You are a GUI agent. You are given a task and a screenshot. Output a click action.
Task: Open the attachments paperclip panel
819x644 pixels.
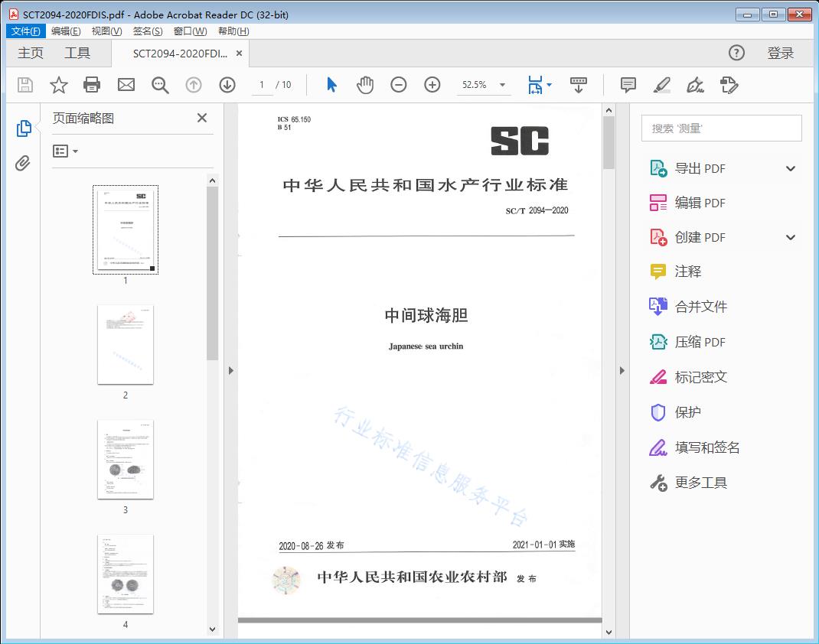coord(23,163)
